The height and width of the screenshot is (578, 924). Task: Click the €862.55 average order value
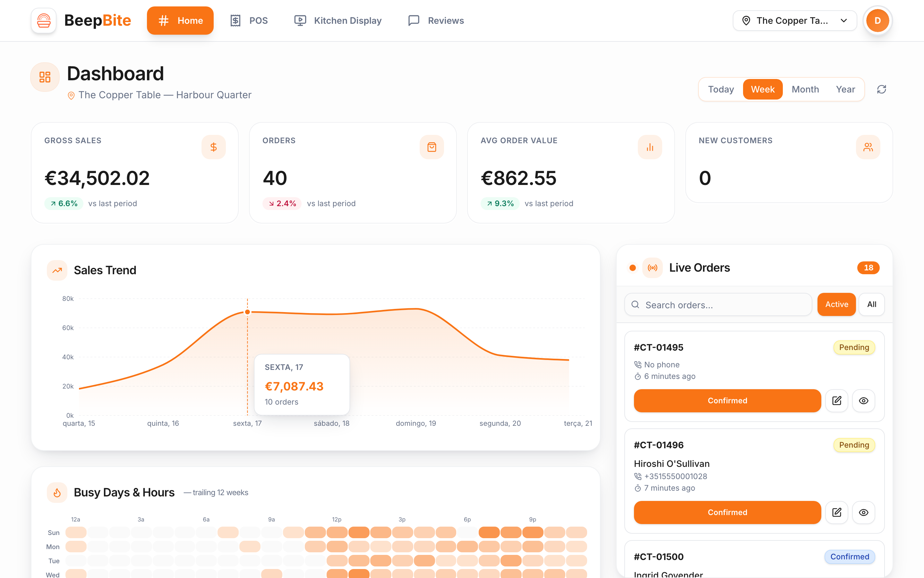coord(518,178)
